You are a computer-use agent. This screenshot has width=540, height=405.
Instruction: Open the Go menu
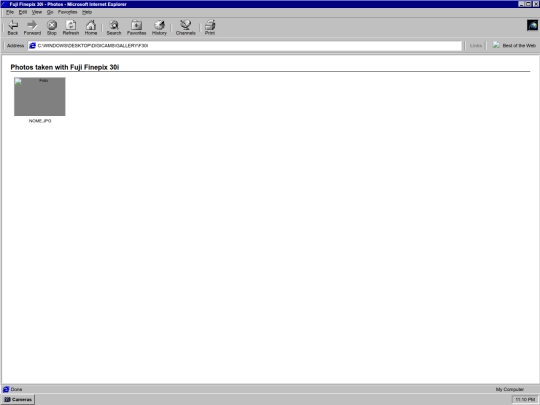pos(50,12)
